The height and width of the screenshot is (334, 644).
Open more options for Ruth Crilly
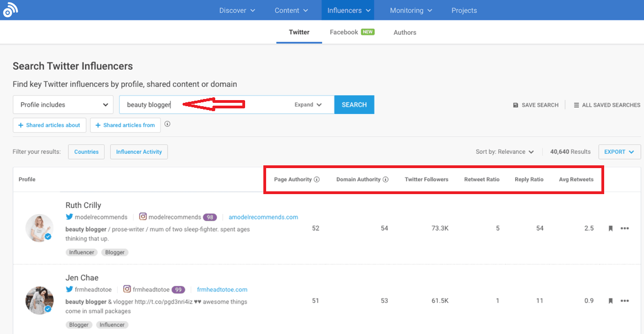click(x=625, y=228)
